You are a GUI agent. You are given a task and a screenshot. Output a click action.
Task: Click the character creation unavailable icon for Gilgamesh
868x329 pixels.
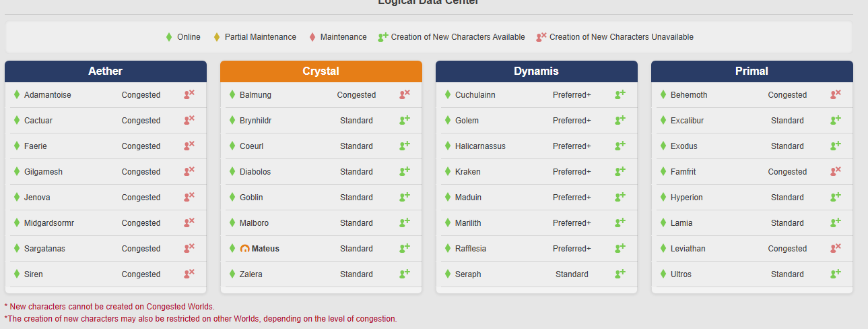(189, 171)
